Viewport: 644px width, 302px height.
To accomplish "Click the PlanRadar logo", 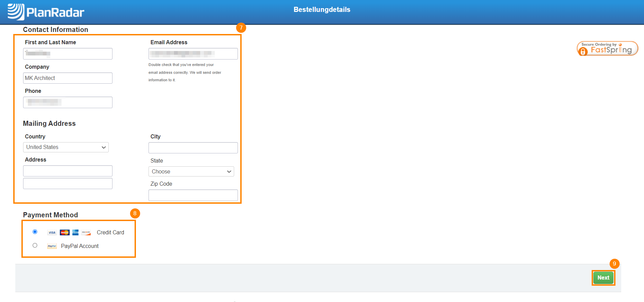I will pos(46,12).
